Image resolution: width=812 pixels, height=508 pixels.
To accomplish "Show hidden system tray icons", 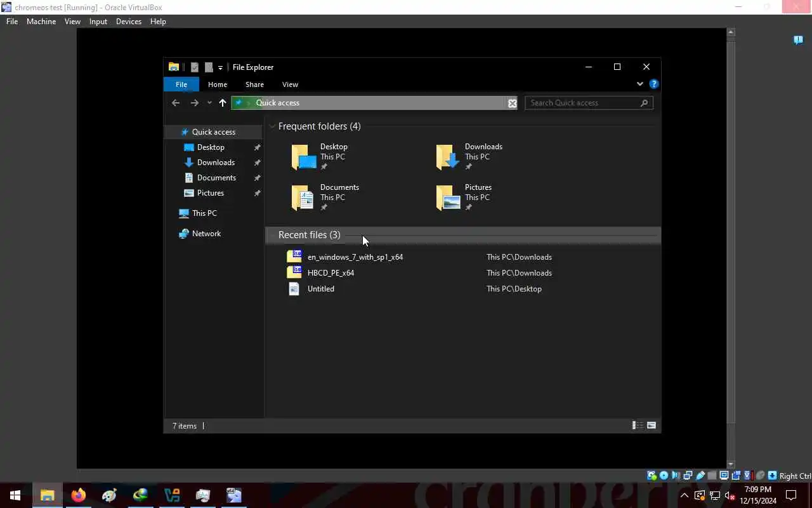I will [x=684, y=495].
